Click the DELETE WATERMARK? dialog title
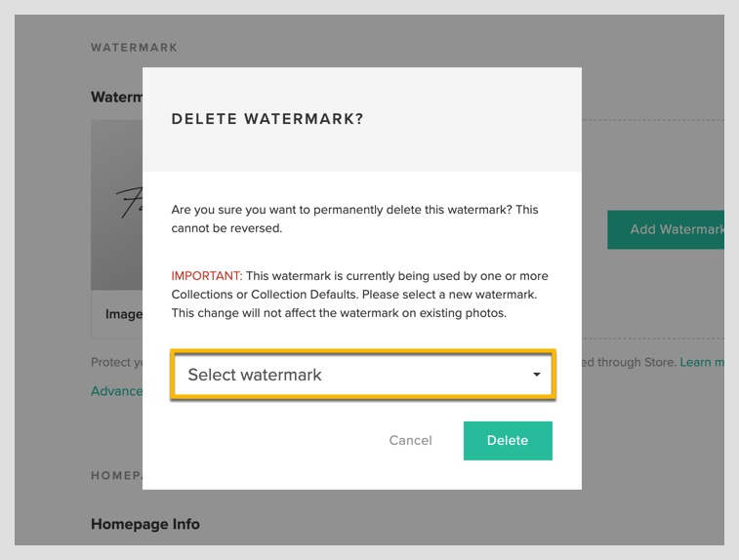The image size is (739, 560). [267, 119]
